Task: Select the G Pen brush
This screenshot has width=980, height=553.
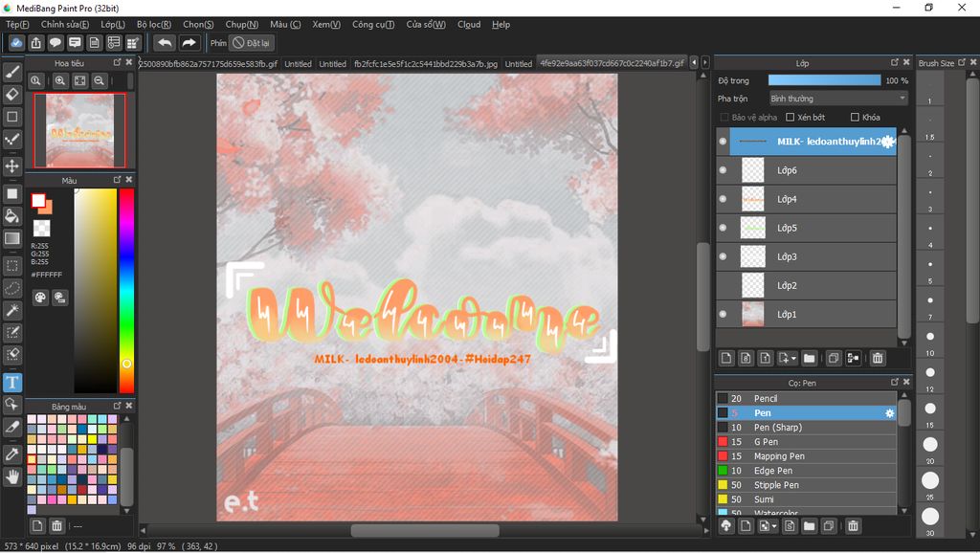Action: tap(806, 442)
